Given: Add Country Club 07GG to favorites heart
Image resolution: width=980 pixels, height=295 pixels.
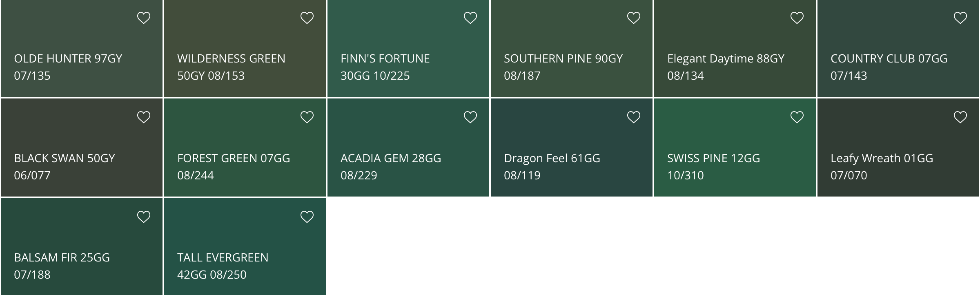Looking at the screenshot, I should pyautogui.click(x=960, y=18).
